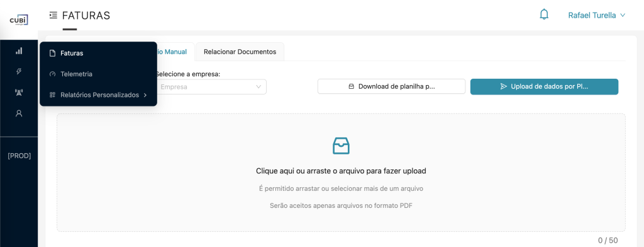Screen dimensions: 644x247
Task: Switch to the Relacionar Documentos tab
Action: [x=240, y=52]
